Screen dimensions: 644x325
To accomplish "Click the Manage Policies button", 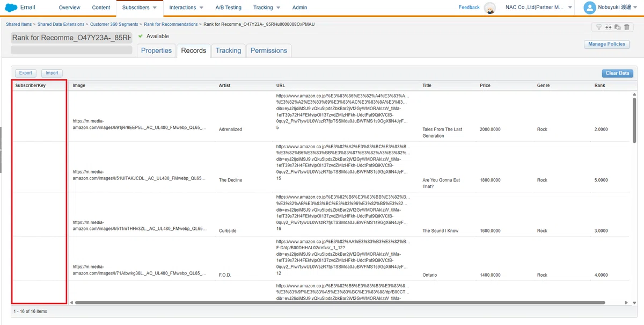I will coord(607,44).
